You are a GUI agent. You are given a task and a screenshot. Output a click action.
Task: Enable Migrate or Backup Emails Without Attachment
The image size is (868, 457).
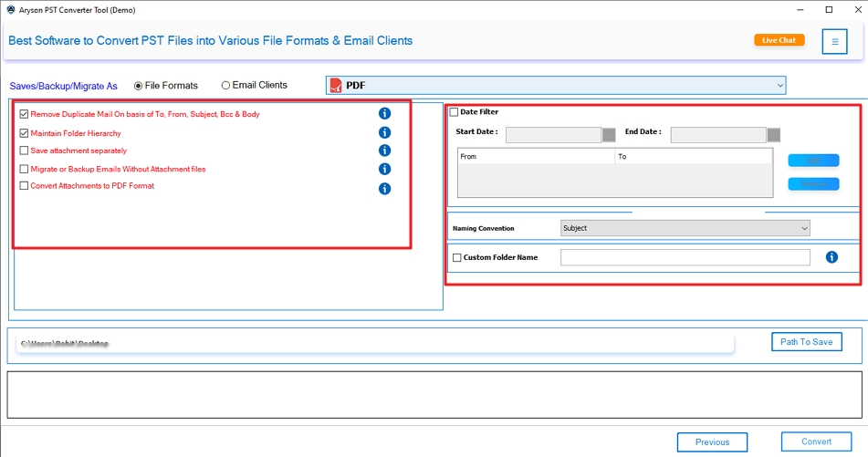tap(24, 169)
